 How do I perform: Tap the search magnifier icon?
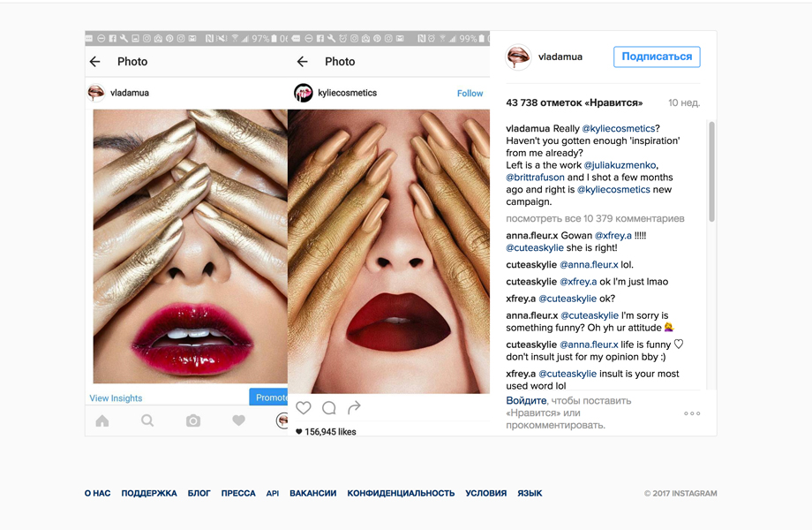pos(147,421)
